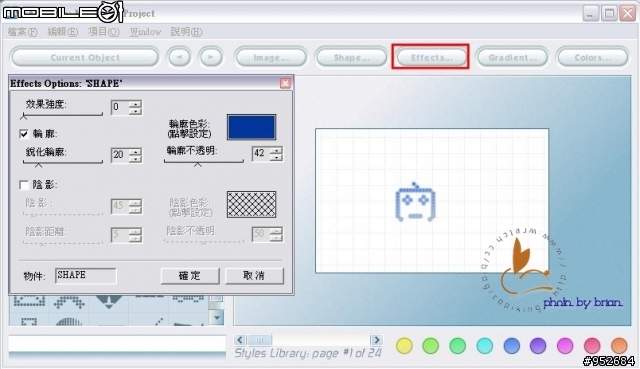Click the 銳化輪廓 value field showing 20
This screenshot has height=369, width=640.
click(120, 155)
